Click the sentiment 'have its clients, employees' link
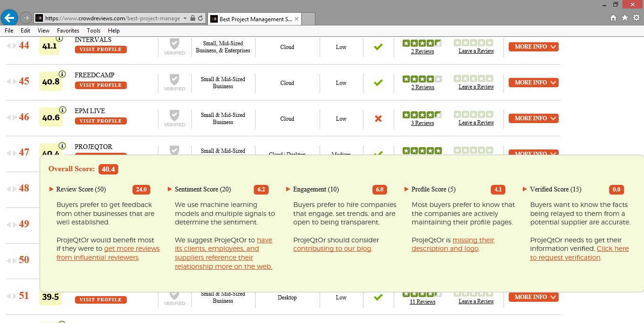Viewport: 644px width, 323px height. coord(223,253)
